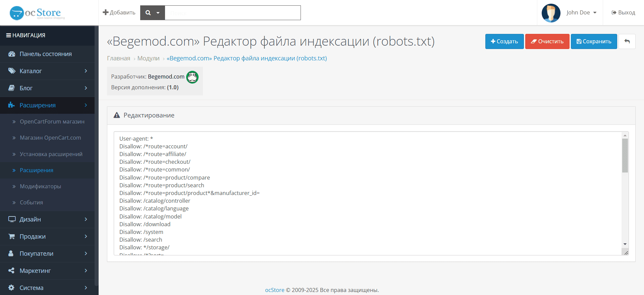
Task: Expand the Маркетинг menu chevron
Action: [x=86, y=271]
